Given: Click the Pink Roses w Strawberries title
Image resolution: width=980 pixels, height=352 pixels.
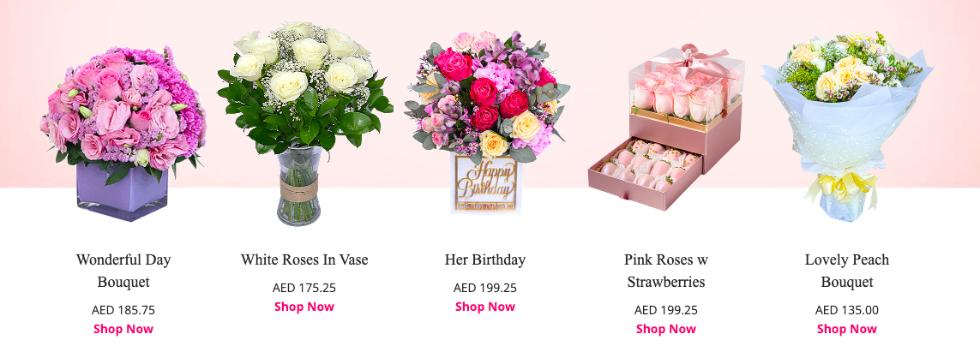Looking at the screenshot, I should tap(665, 271).
